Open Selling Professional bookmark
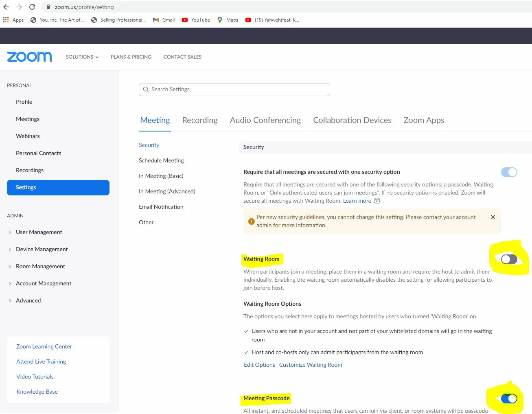The image size is (532, 414). 118,20
